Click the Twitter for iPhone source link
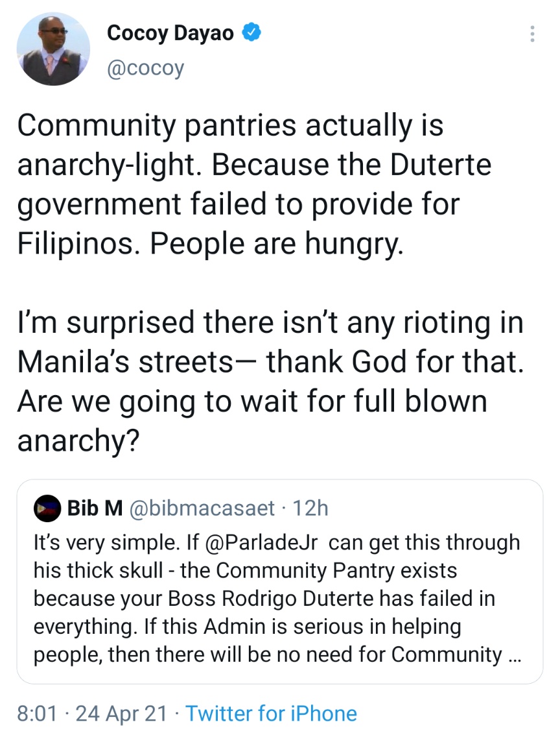This screenshot has height=735, width=560. pyautogui.click(x=271, y=714)
